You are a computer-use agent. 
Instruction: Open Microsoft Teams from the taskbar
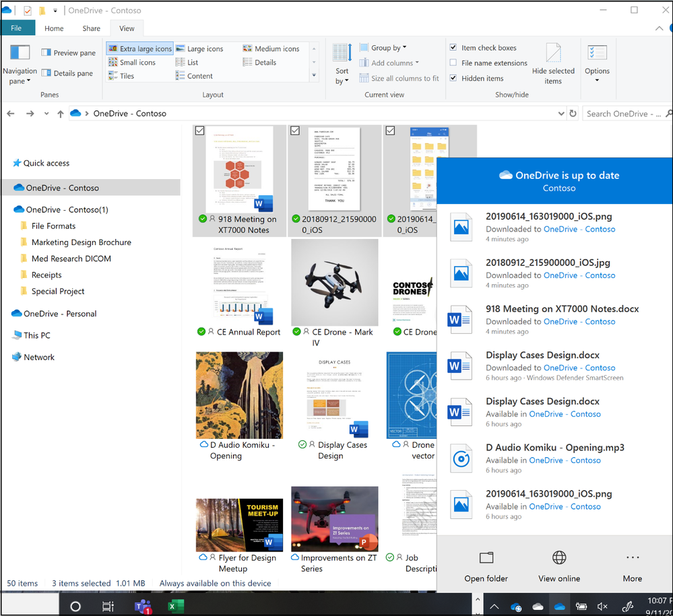[142, 606]
